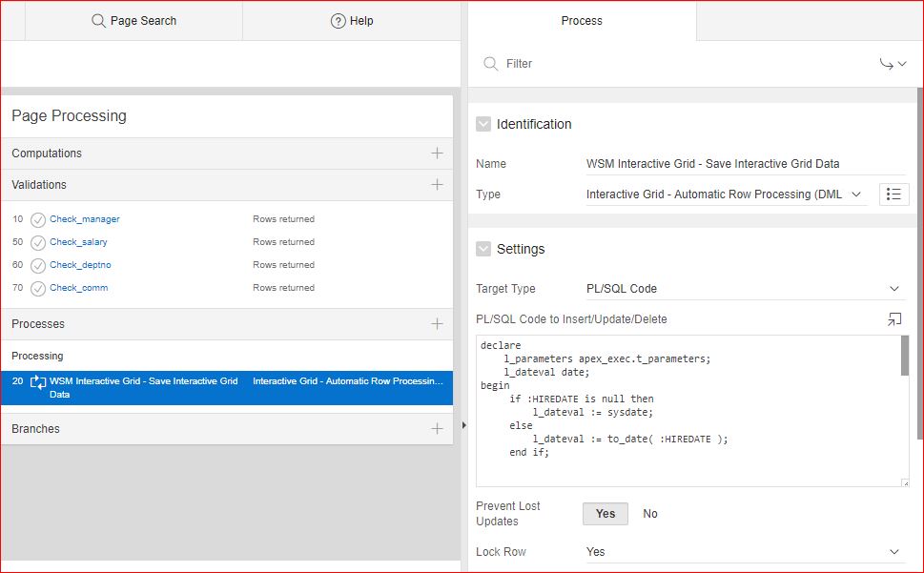Screen dimensions: 924x573
Task: Click the code editor vertical scrollbar
Action: coord(904,357)
